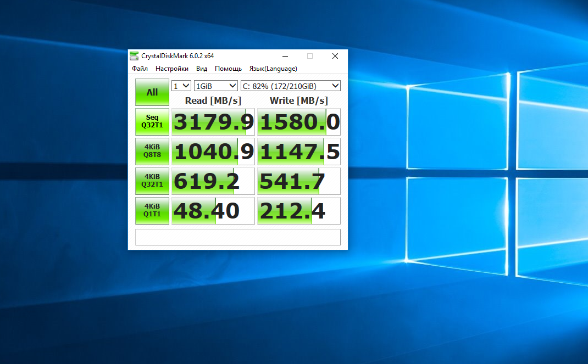Click the 4KiB Q8T8 read result 1040.9
The width and height of the screenshot is (588, 364).
click(213, 152)
